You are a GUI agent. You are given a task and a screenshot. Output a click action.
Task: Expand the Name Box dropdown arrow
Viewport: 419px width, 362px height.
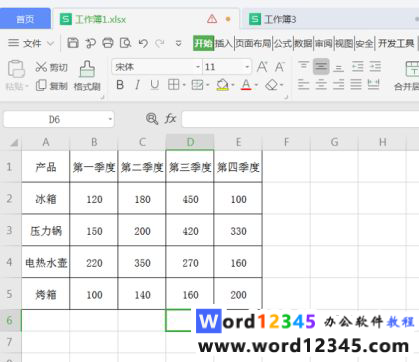[x=110, y=119]
